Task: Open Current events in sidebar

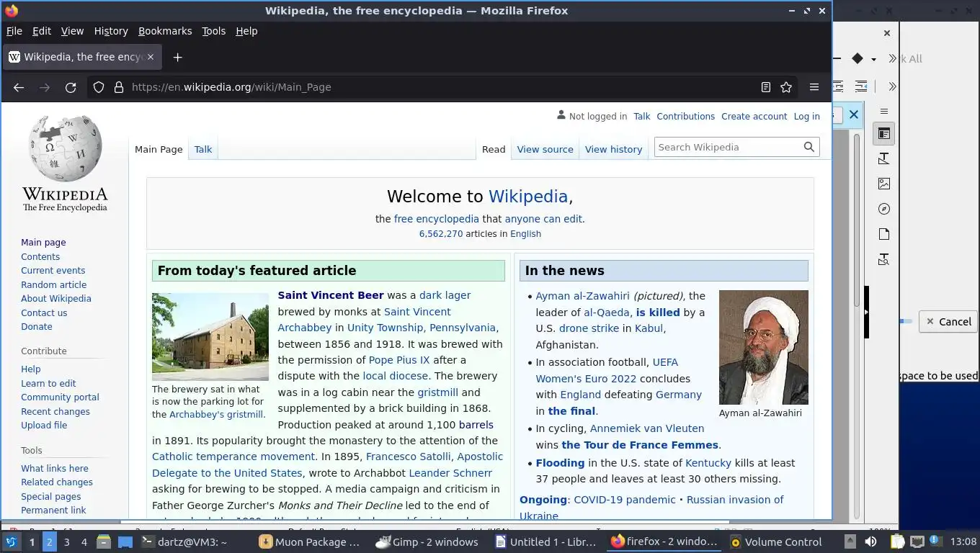Action: 53,270
